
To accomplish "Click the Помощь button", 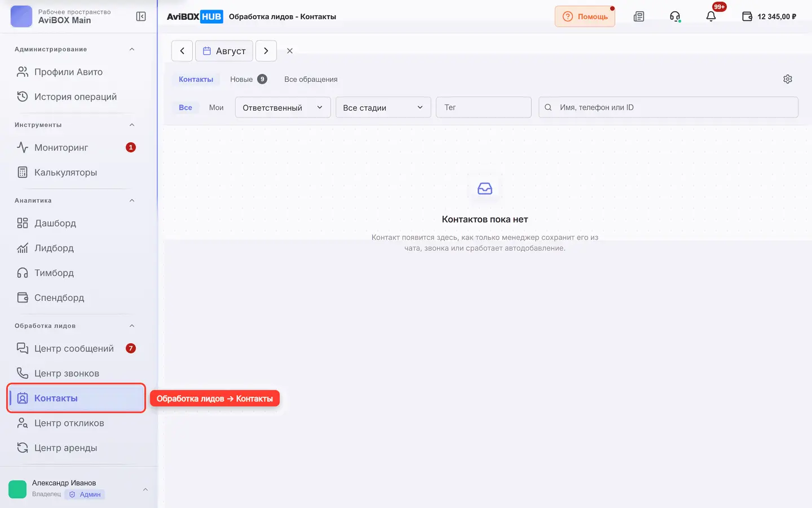I will (585, 16).
